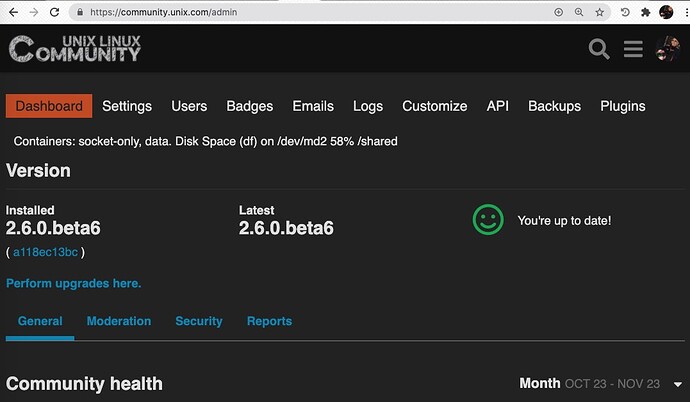Click the Unix Linux Community logo
This screenshot has height=402, width=690.
tap(75, 49)
